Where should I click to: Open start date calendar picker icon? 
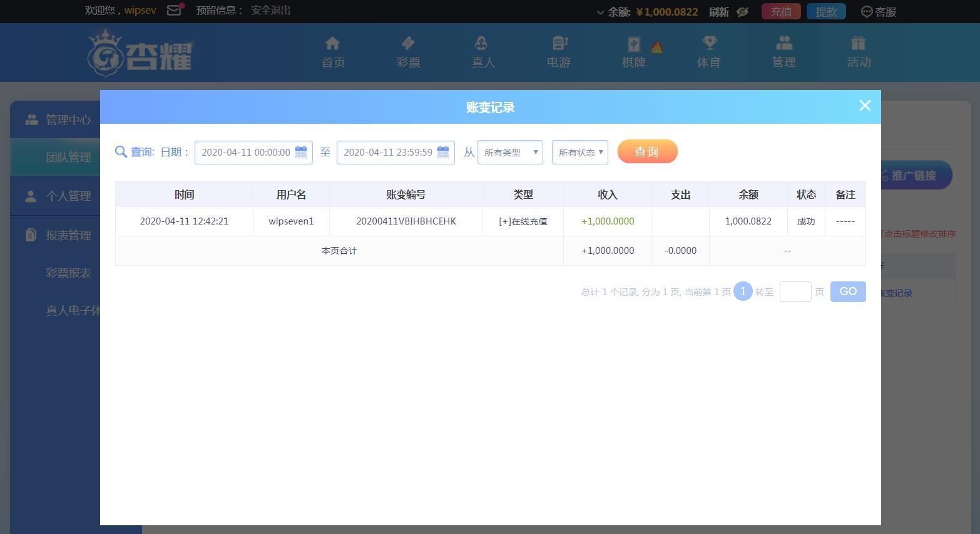(x=301, y=152)
